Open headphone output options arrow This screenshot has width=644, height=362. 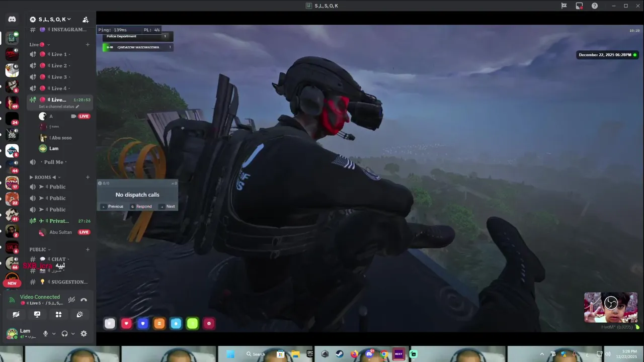(73, 333)
